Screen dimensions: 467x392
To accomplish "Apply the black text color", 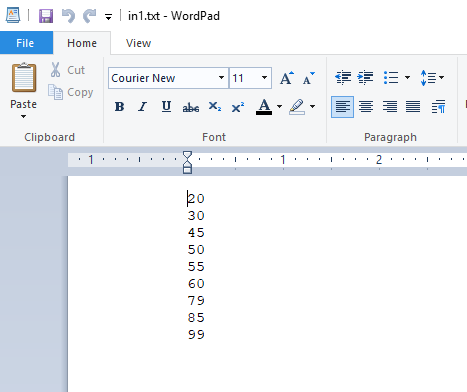I will point(264,107).
